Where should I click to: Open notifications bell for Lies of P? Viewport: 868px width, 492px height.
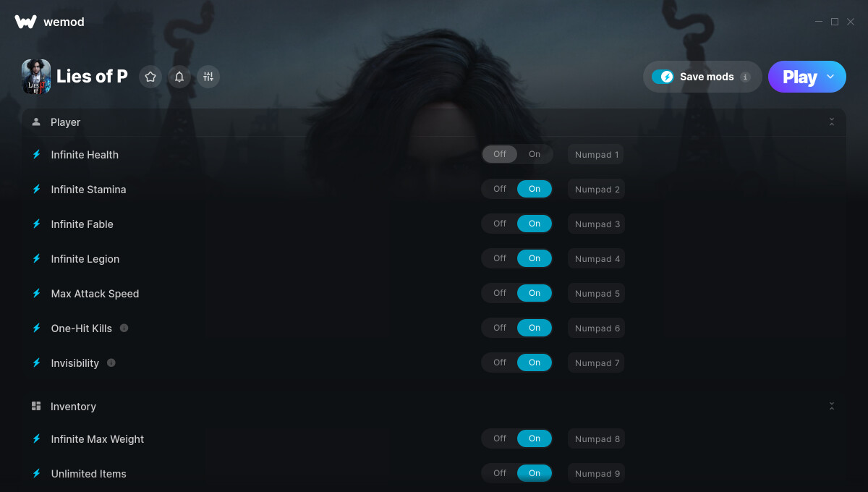179,77
